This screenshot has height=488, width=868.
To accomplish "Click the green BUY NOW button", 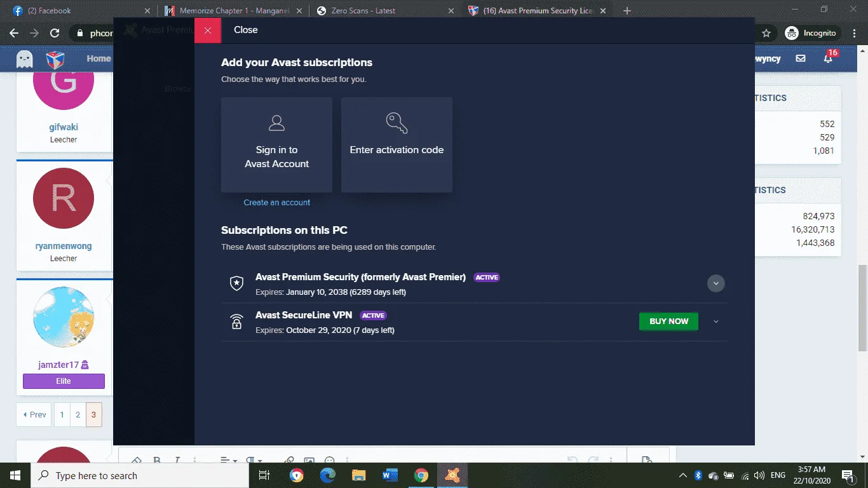I will coord(668,322).
